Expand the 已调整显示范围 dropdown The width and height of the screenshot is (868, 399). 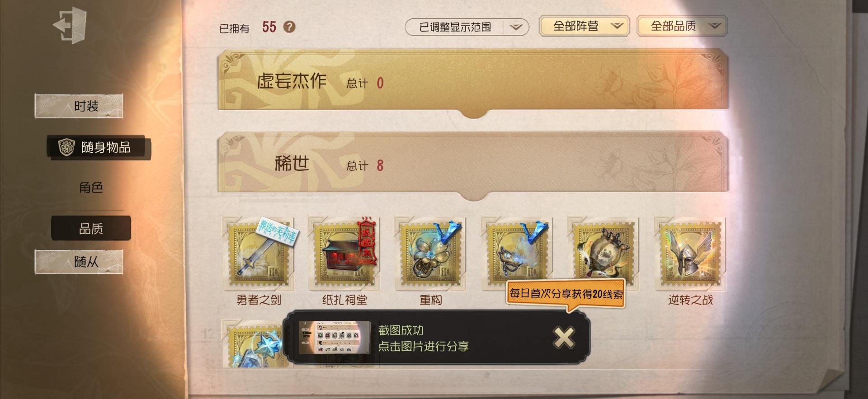[467, 27]
